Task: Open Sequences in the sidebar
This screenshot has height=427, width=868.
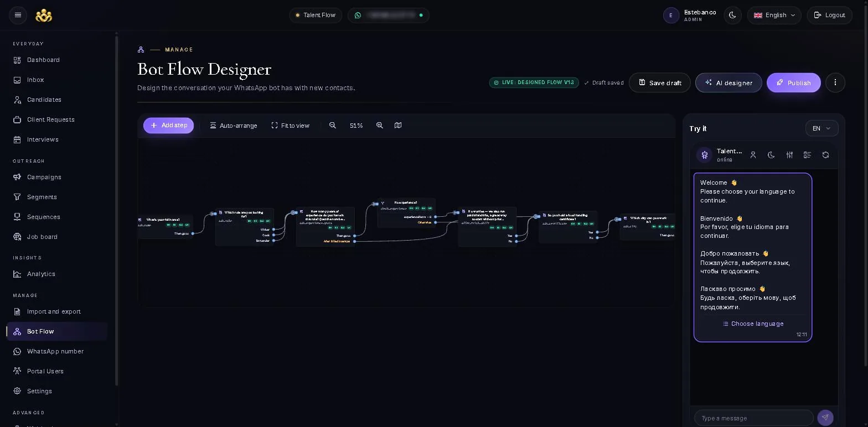Action: click(x=57, y=217)
